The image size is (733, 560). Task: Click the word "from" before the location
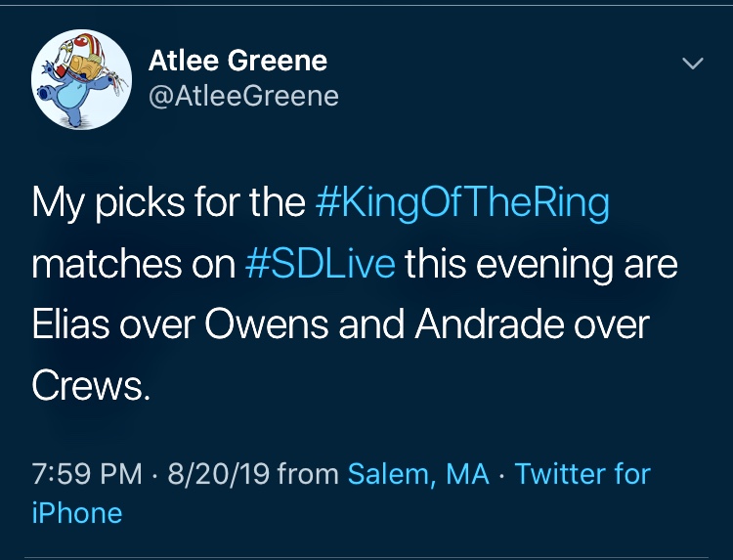(309, 474)
